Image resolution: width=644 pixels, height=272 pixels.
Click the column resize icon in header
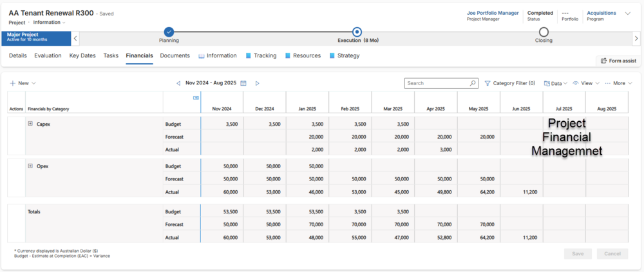tap(196, 98)
